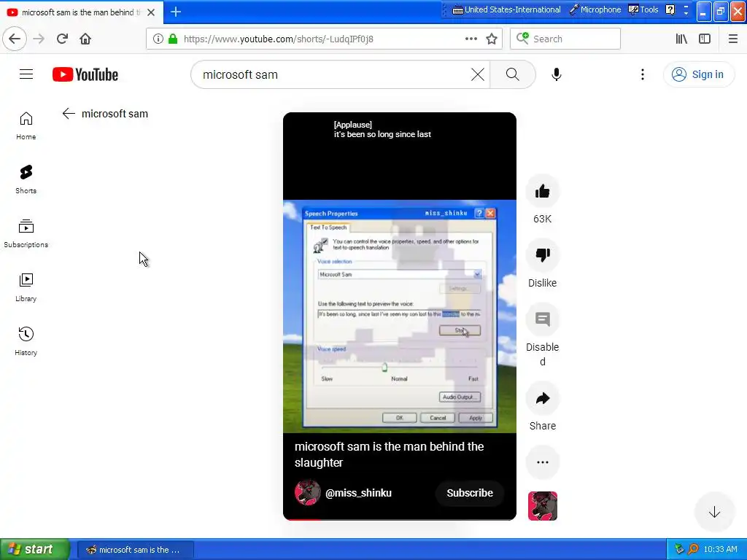
Task: Click the language bar help icon
Action: (x=670, y=9)
